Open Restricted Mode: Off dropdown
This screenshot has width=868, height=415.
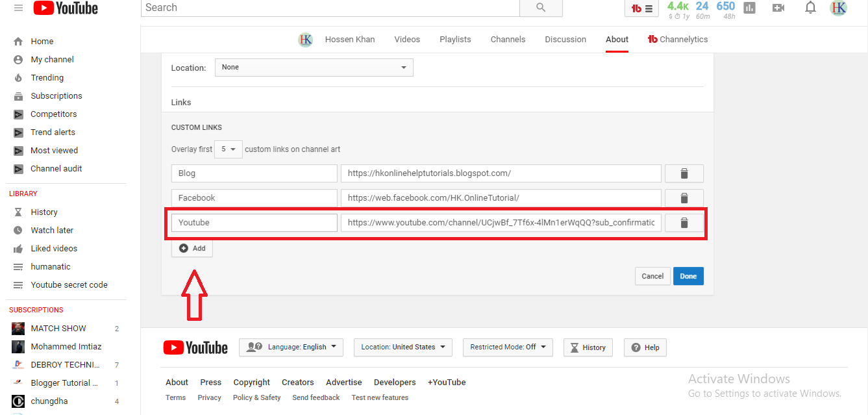[508, 347]
